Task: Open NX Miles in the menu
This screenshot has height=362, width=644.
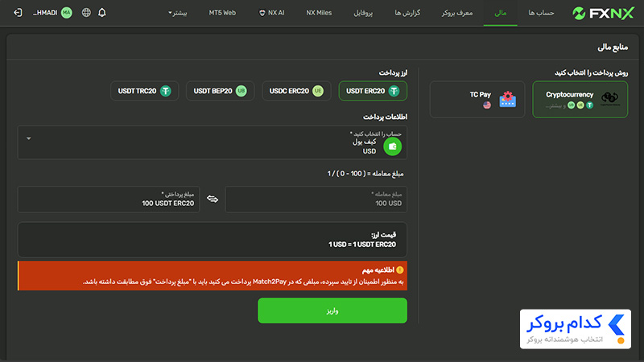Action: click(319, 13)
